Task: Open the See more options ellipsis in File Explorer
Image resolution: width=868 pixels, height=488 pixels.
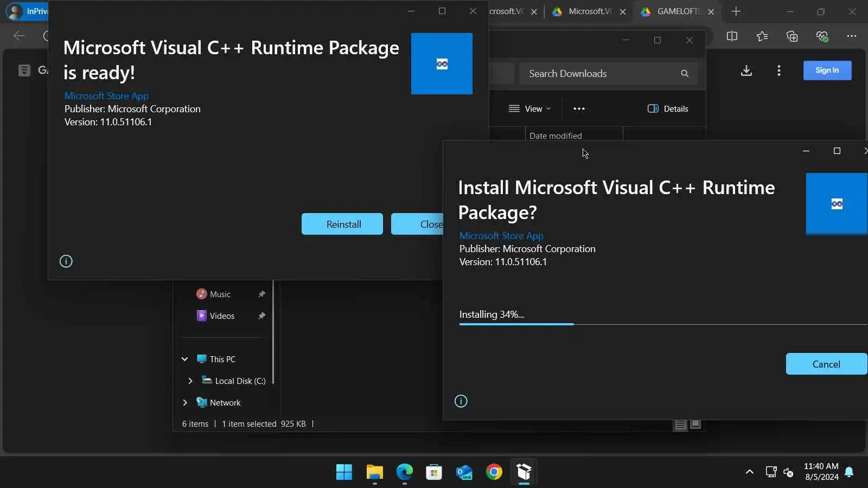Action: (579, 108)
